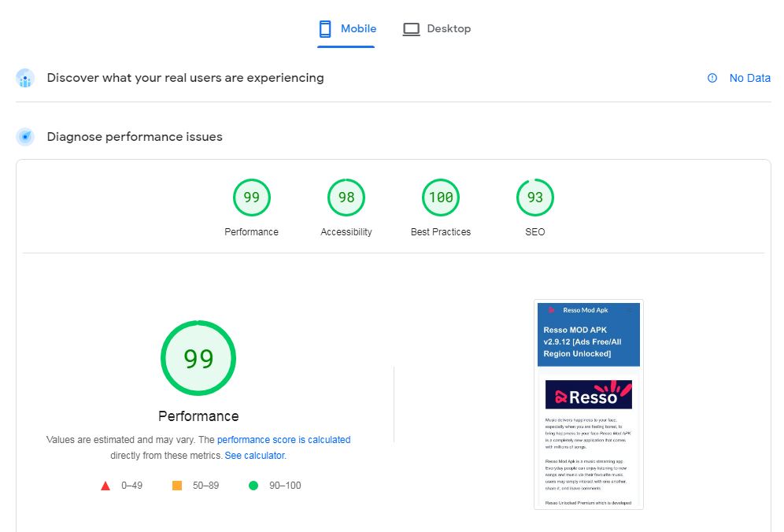
Task: Open the Resso Mod Apk page screenshot thumbnail
Action: click(x=589, y=404)
